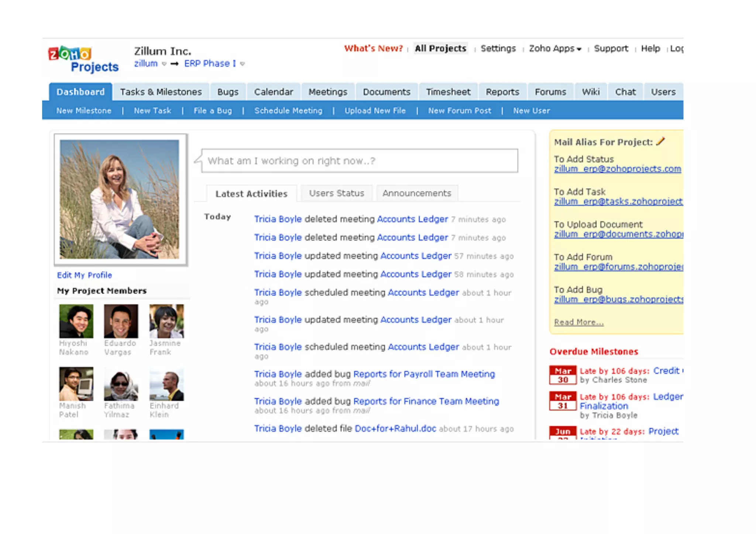This screenshot has width=756, height=534.
Task: Click the Zoho Projects logo
Action: [x=84, y=59]
